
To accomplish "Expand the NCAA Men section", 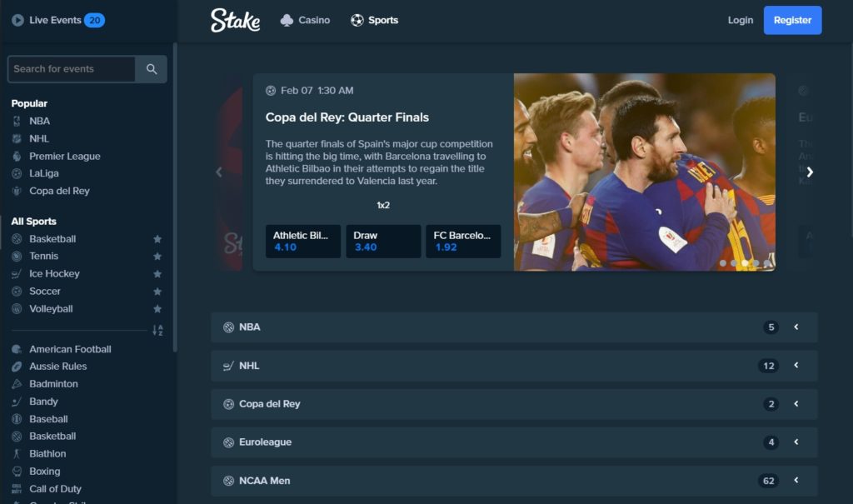I will pos(514,481).
